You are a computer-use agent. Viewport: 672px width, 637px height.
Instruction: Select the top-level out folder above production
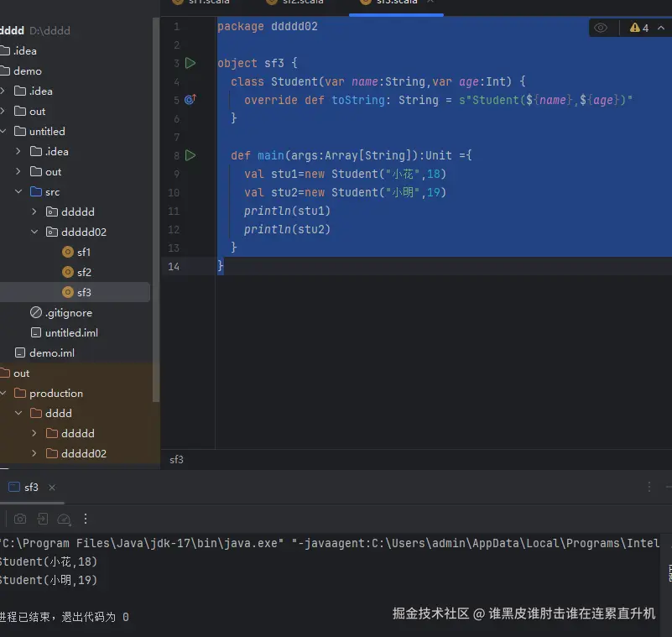[22, 373]
